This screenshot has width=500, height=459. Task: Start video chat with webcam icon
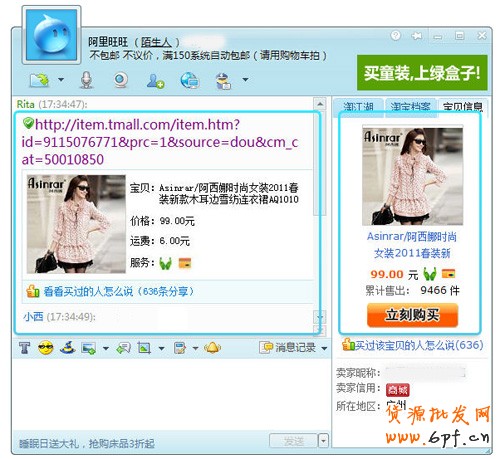point(120,80)
